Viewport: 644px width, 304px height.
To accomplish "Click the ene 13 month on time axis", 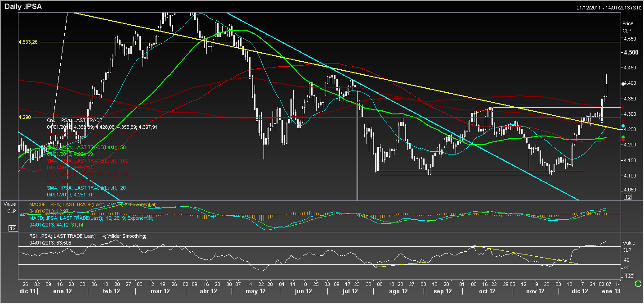I will (x=612, y=292).
